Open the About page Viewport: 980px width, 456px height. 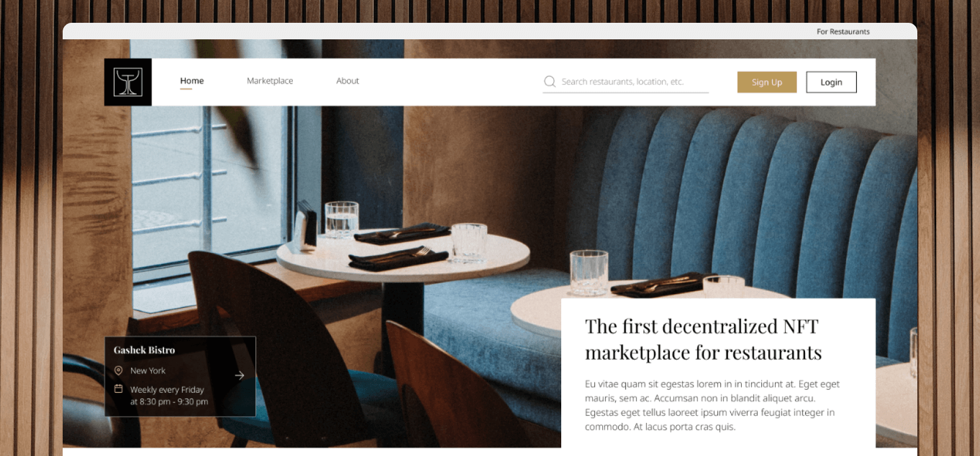tap(348, 81)
